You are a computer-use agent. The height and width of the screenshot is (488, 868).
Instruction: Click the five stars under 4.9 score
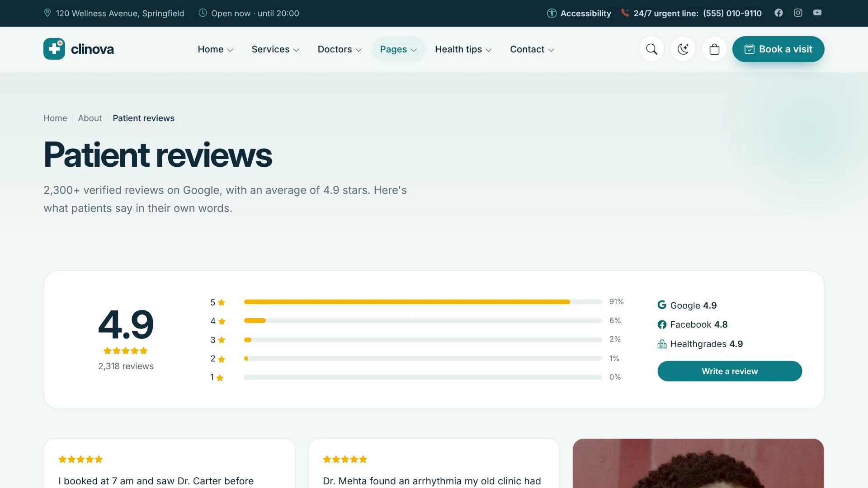click(126, 351)
